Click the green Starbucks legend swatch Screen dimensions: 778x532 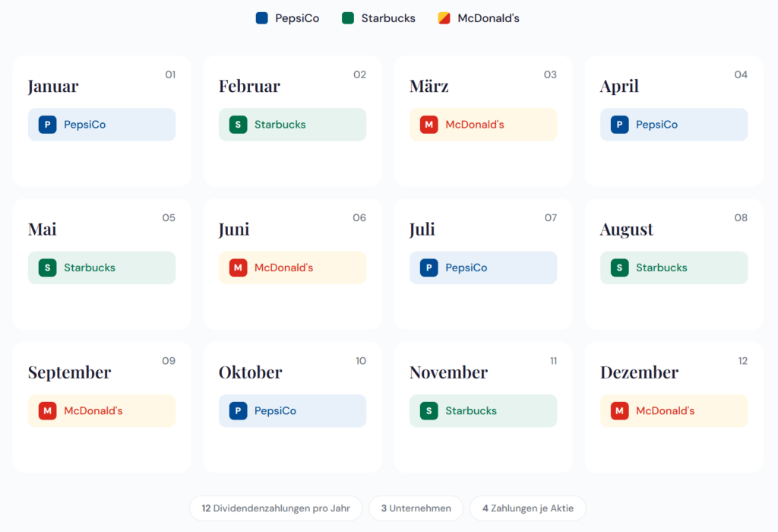pyautogui.click(x=348, y=18)
